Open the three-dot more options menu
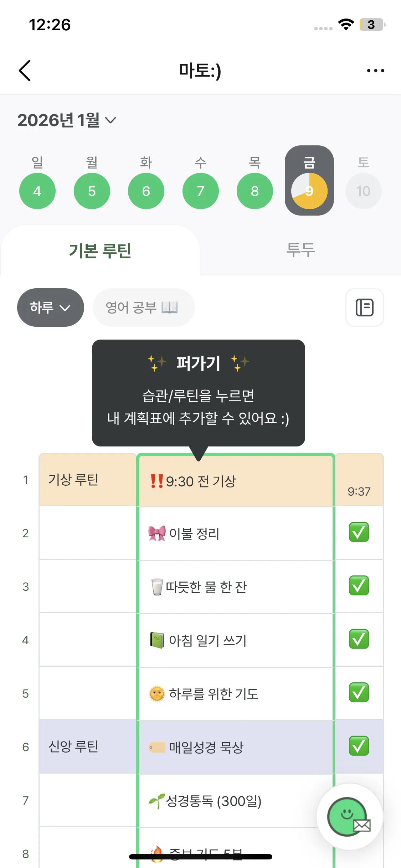Image resolution: width=401 pixels, height=868 pixels. coord(375,71)
